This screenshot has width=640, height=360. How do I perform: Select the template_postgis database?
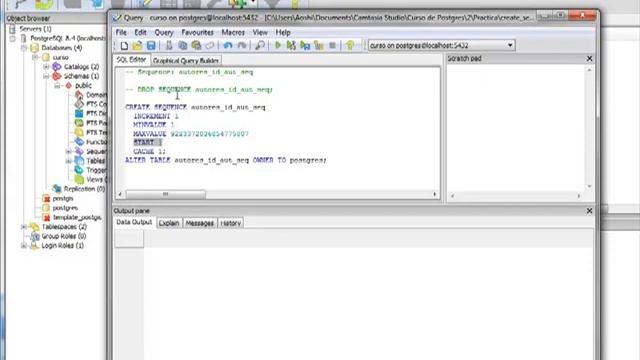click(77, 218)
